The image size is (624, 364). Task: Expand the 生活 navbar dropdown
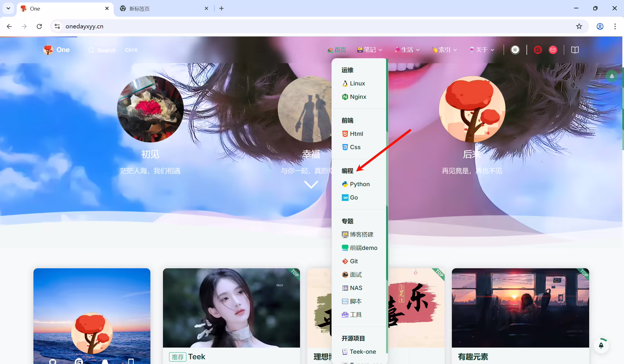[x=407, y=50]
